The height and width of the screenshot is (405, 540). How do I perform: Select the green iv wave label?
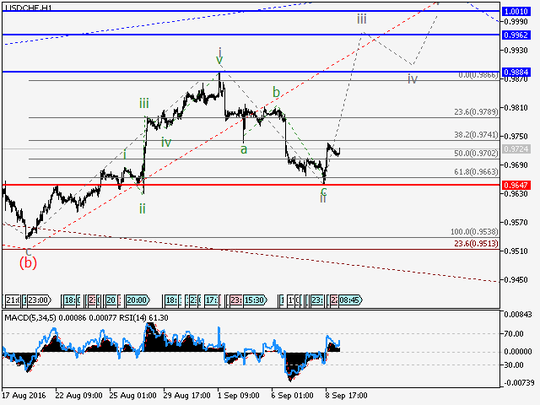(166, 142)
